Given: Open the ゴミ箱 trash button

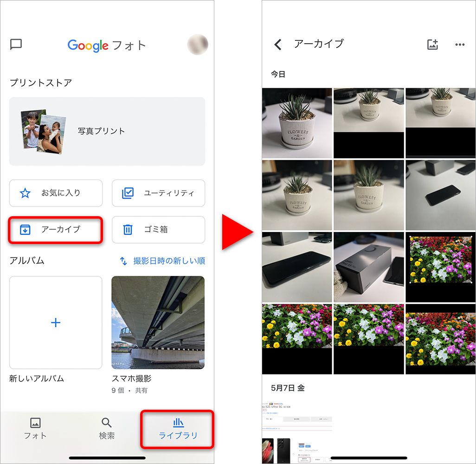Looking at the screenshot, I should 158,229.
